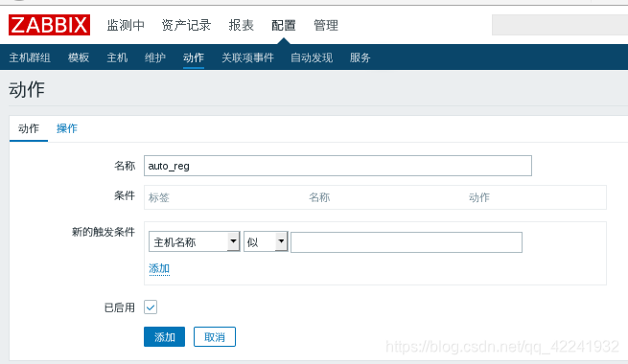
Task: Click the 标签 column header
Action: pyautogui.click(x=159, y=197)
